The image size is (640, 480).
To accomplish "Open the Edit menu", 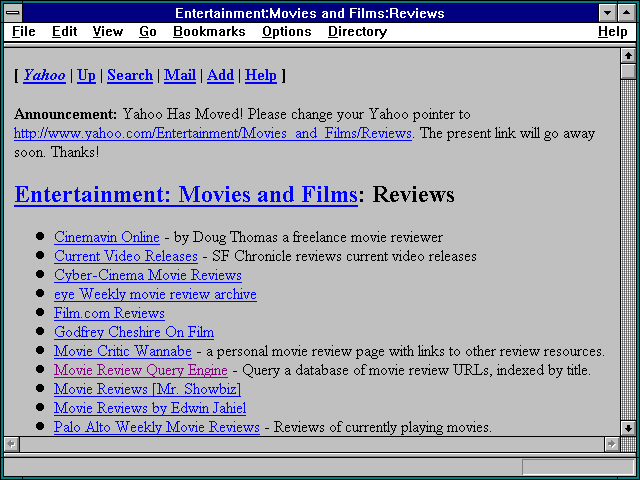I will [64, 32].
